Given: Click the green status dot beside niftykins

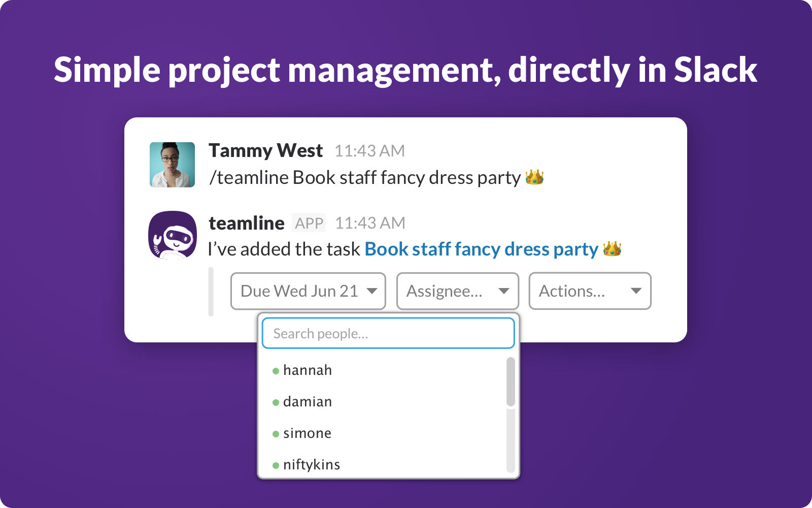Looking at the screenshot, I should pos(276,466).
